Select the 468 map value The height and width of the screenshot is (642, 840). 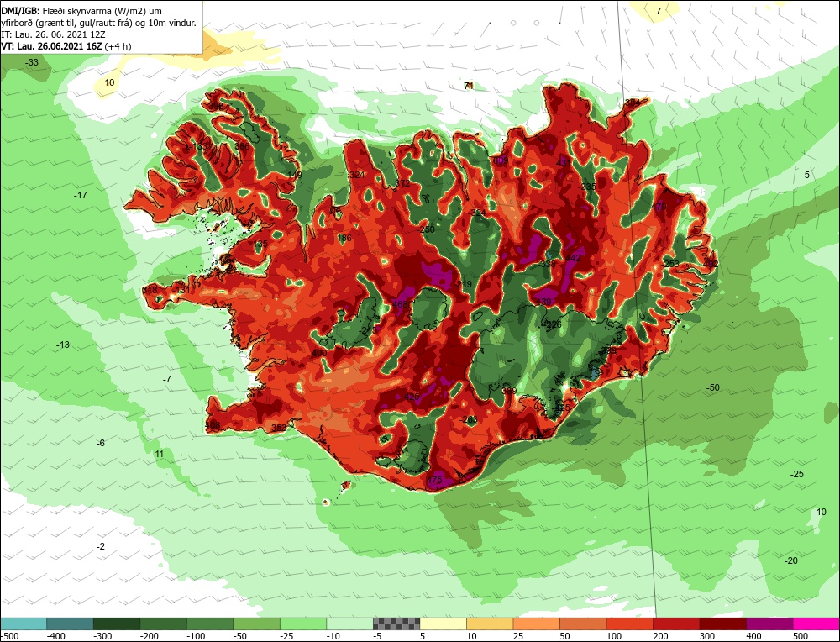pos(401,304)
